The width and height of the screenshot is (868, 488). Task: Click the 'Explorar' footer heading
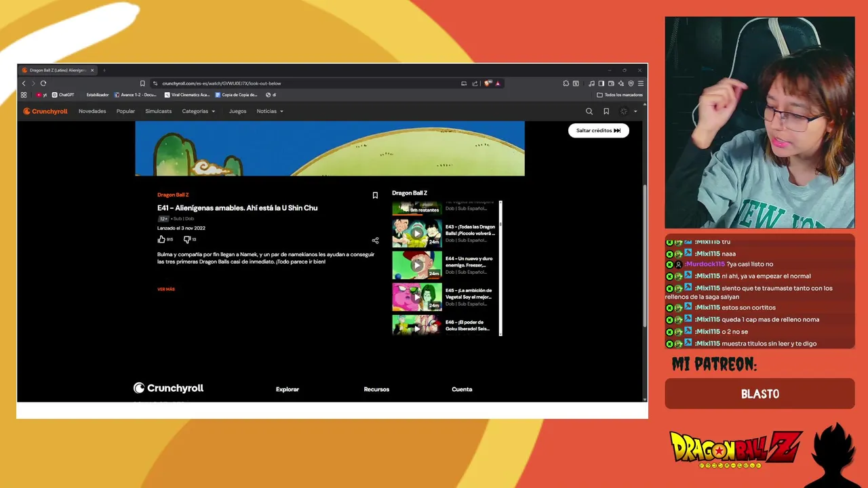pyautogui.click(x=288, y=389)
